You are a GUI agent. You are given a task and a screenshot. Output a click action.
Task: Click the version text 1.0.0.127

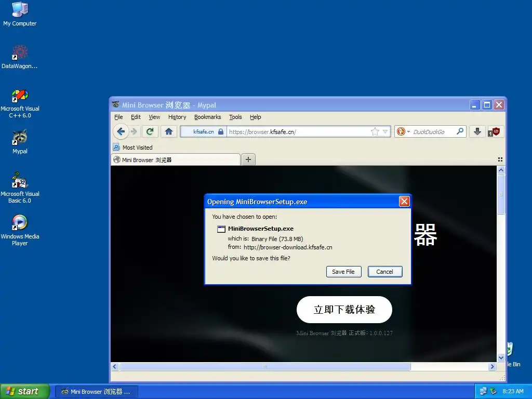(381, 333)
